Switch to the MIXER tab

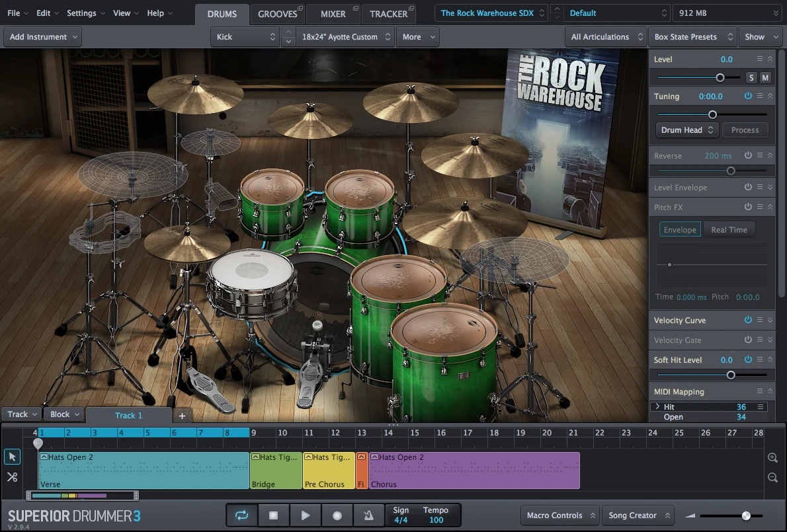tap(333, 14)
